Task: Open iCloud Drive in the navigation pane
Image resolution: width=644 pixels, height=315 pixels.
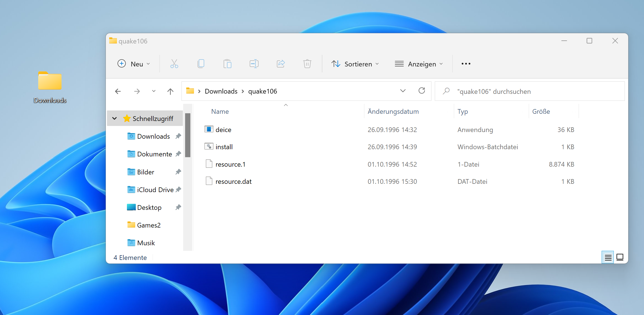Action: point(155,190)
